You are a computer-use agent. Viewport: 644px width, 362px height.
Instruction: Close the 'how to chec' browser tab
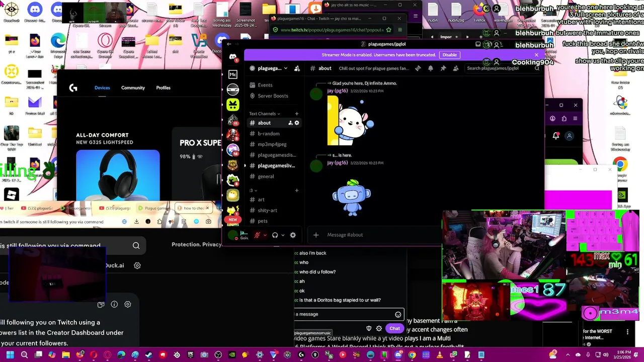[207, 208]
